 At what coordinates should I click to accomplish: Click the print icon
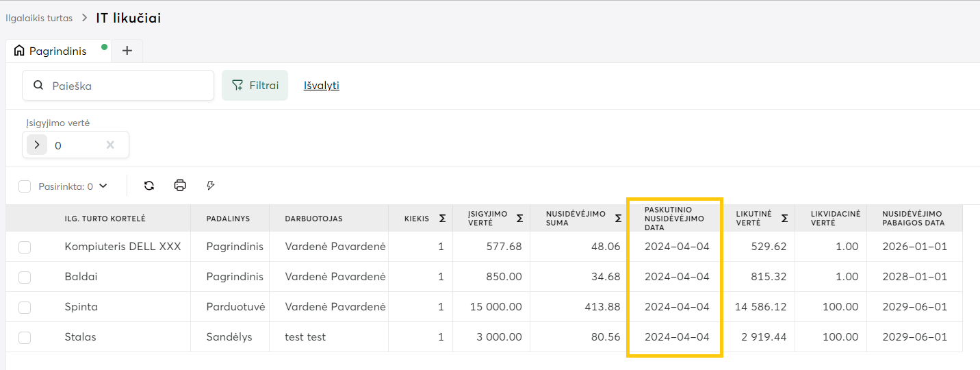180,186
